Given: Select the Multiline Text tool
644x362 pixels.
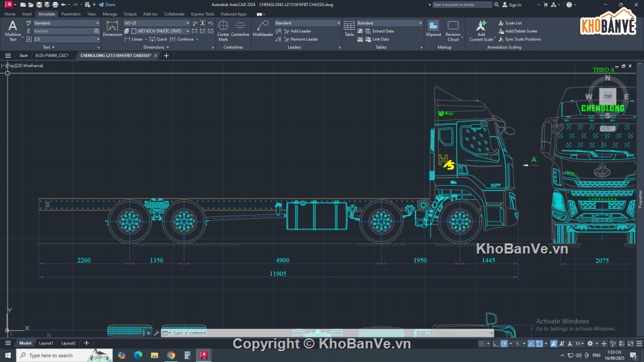Looking at the screenshot, I should [x=13, y=31].
